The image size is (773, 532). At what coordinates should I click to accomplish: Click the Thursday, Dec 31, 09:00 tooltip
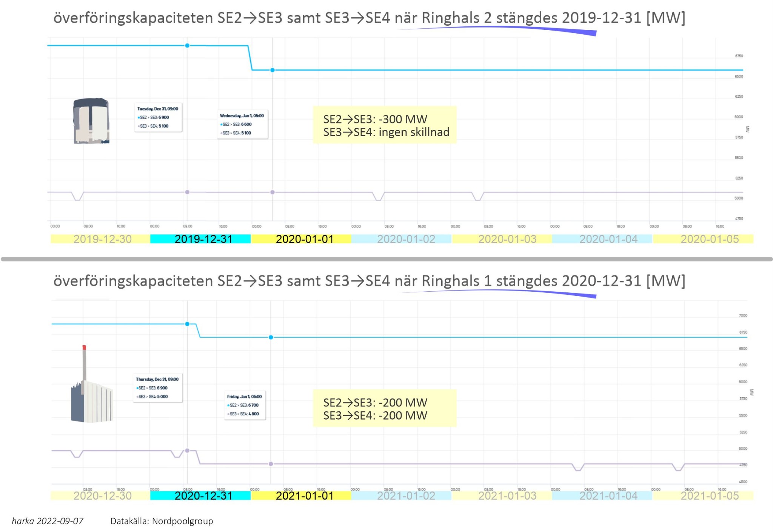click(x=157, y=388)
